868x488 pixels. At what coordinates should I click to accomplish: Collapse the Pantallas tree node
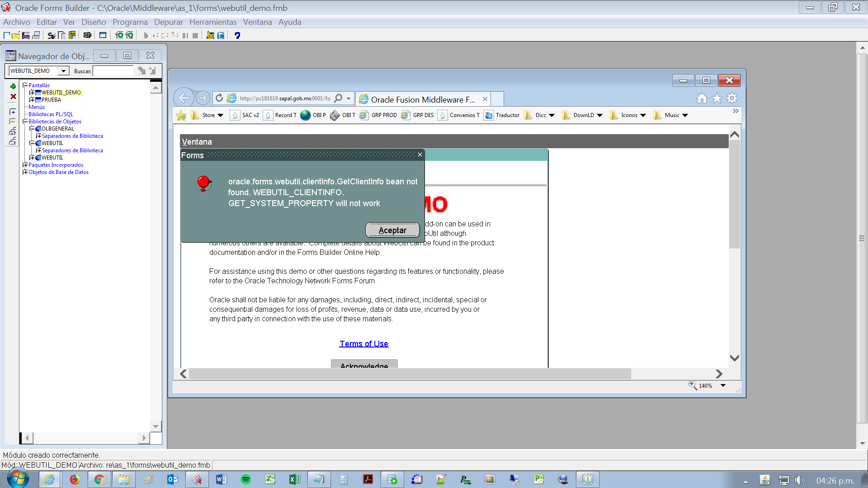25,85
